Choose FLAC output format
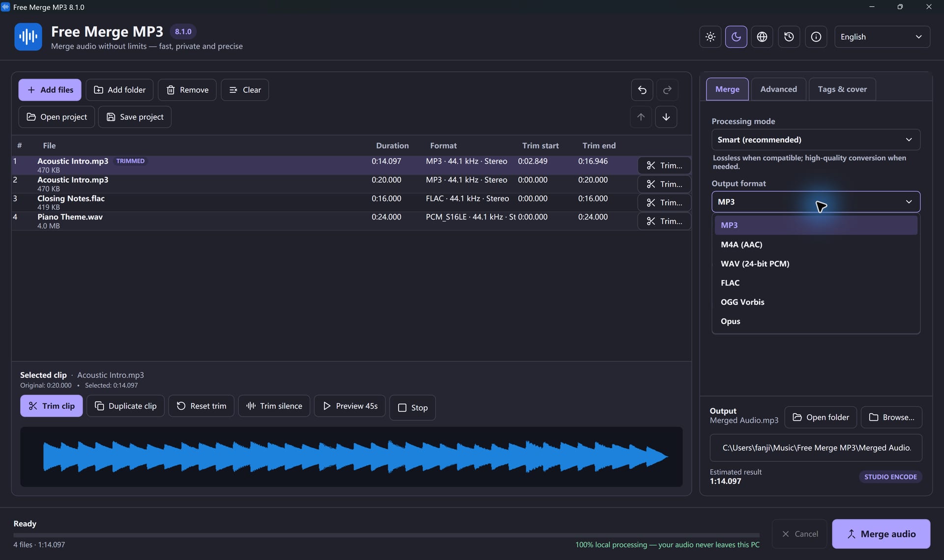The image size is (944, 560). coord(816,282)
